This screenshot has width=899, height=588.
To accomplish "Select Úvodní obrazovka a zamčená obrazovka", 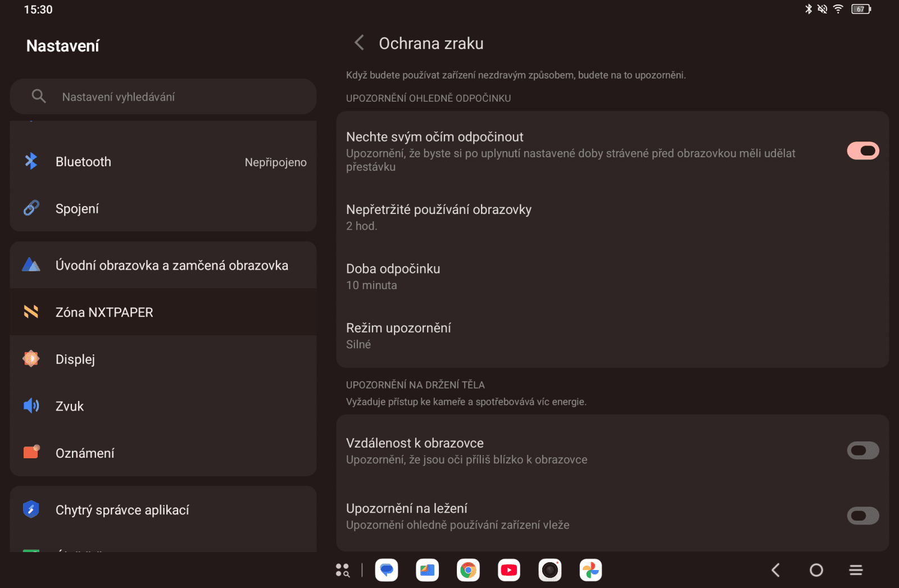I will pyautogui.click(x=172, y=265).
